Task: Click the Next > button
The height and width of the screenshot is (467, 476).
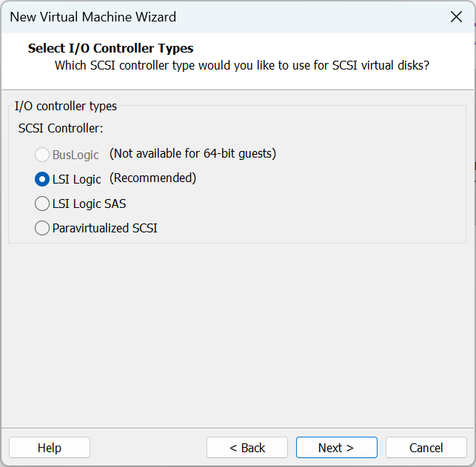Action: [x=336, y=448]
